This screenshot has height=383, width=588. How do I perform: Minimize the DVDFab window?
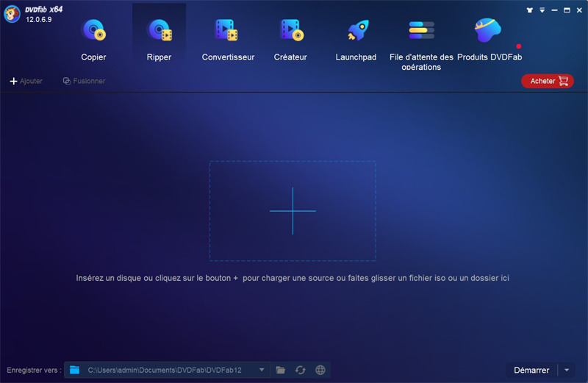pyautogui.click(x=555, y=10)
